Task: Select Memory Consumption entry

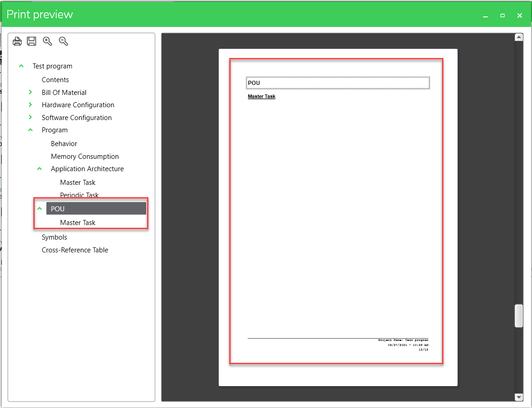Action: [x=85, y=157]
